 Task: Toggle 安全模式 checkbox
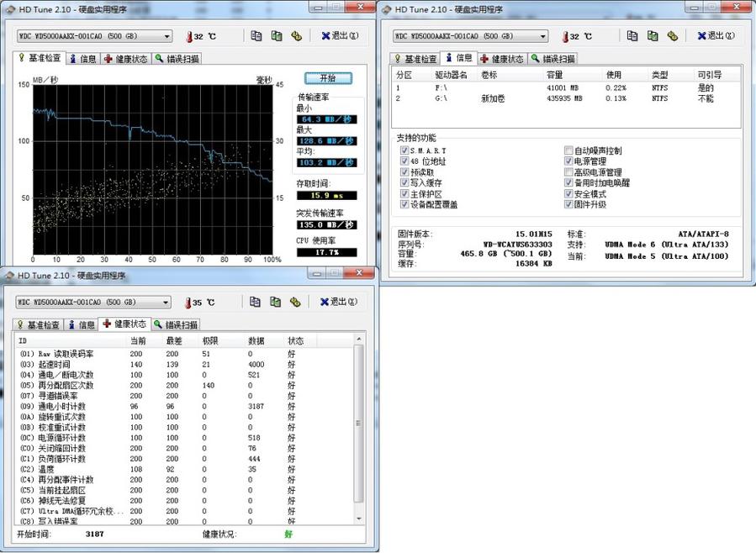(568, 193)
